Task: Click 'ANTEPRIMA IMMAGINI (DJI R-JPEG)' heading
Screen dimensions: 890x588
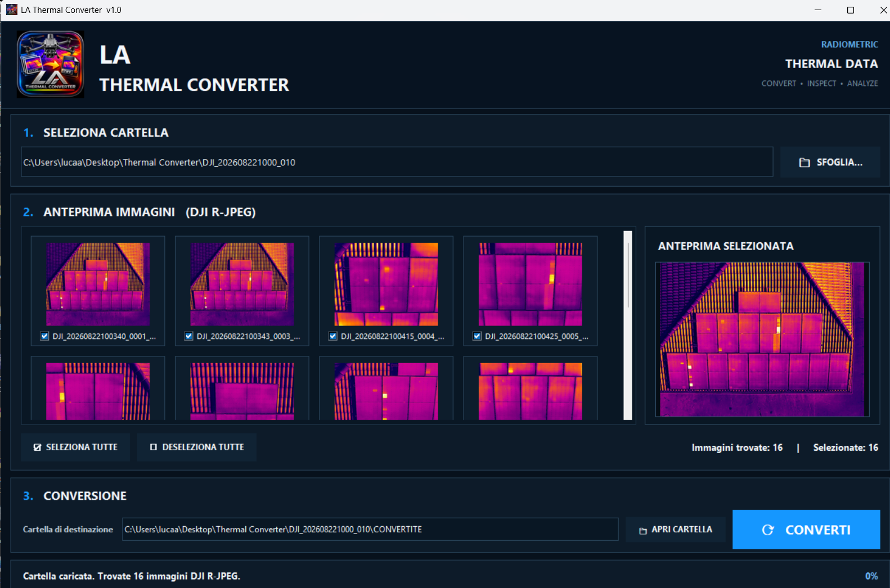Action: tap(150, 212)
